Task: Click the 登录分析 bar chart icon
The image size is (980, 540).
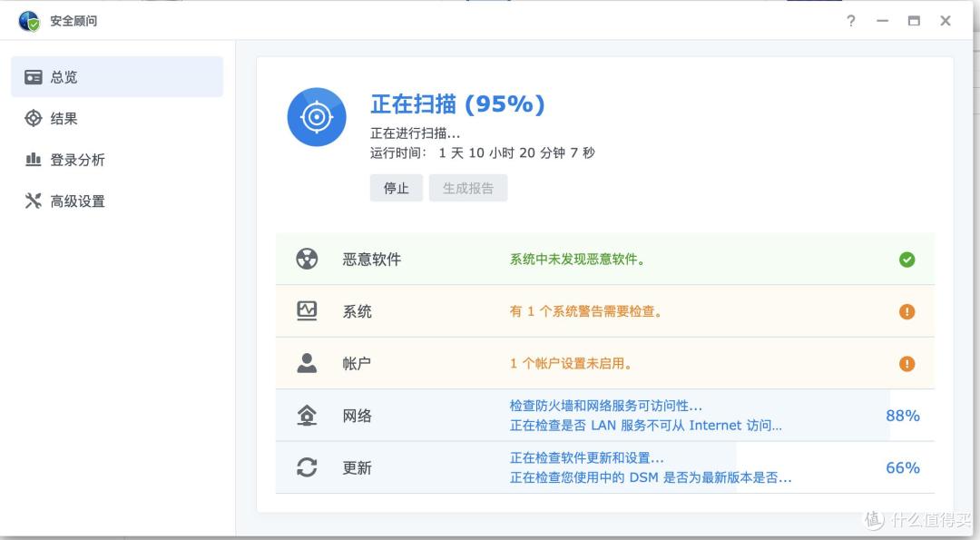Action: click(34, 160)
